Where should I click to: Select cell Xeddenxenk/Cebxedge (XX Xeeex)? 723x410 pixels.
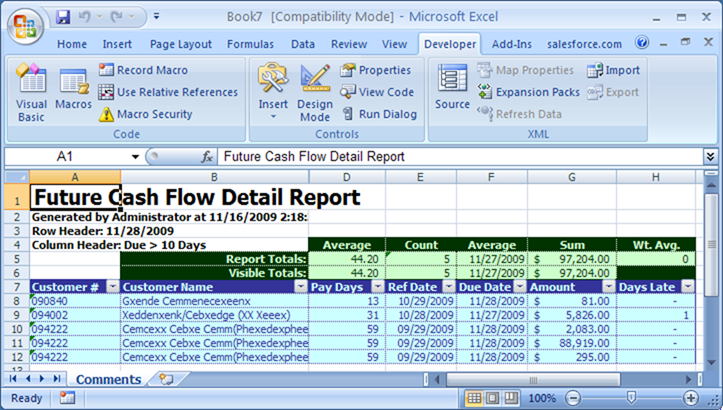click(214, 315)
